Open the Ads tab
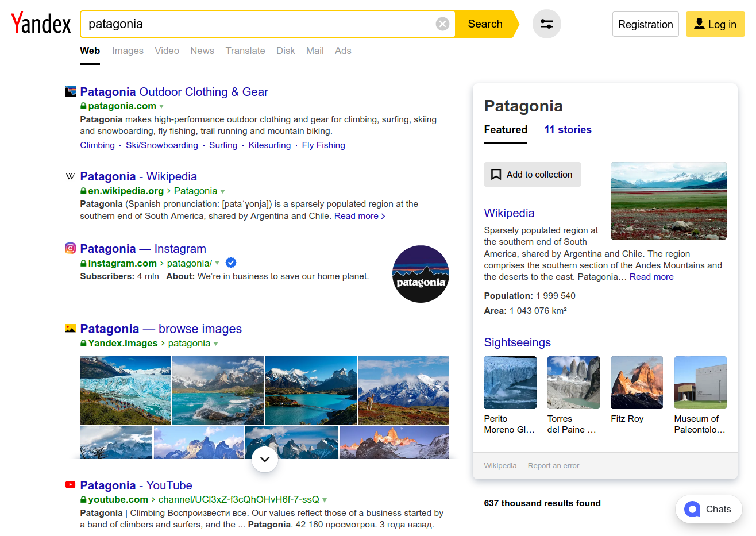The width and height of the screenshot is (756, 536). click(343, 51)
